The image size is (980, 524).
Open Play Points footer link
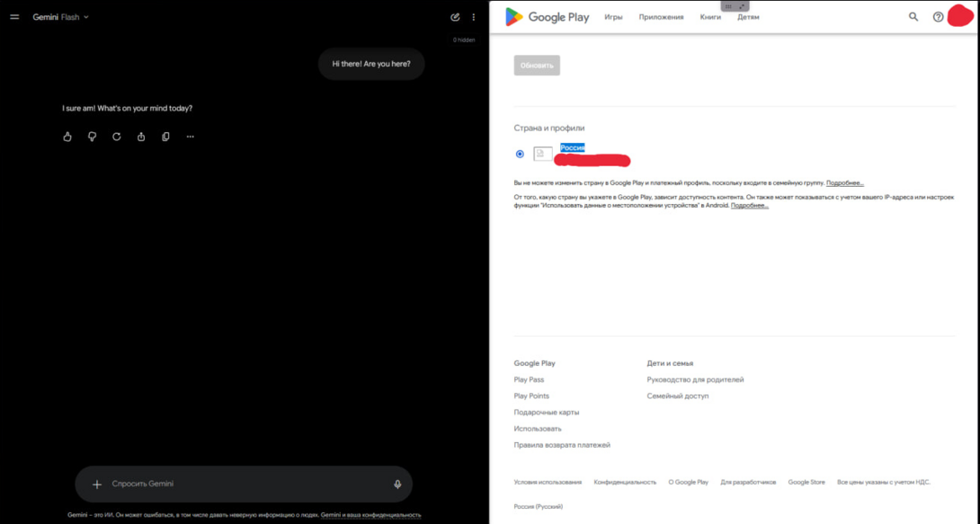point(531,396)
